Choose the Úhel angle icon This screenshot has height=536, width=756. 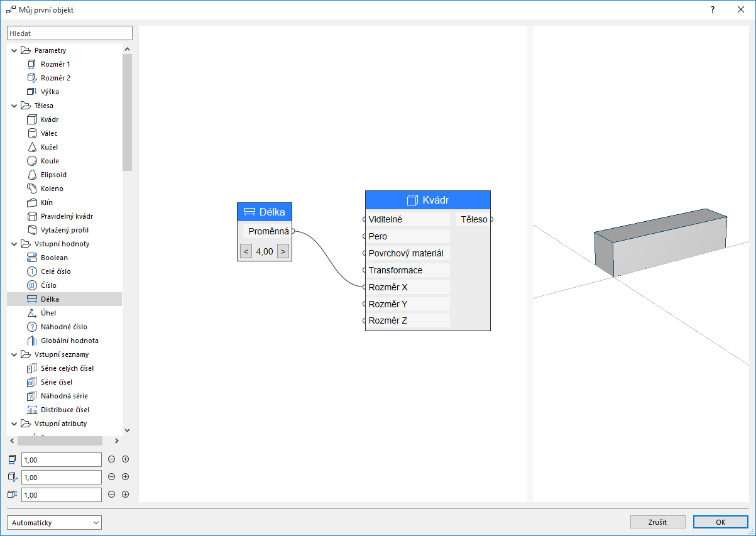click(x=32, y=313)
